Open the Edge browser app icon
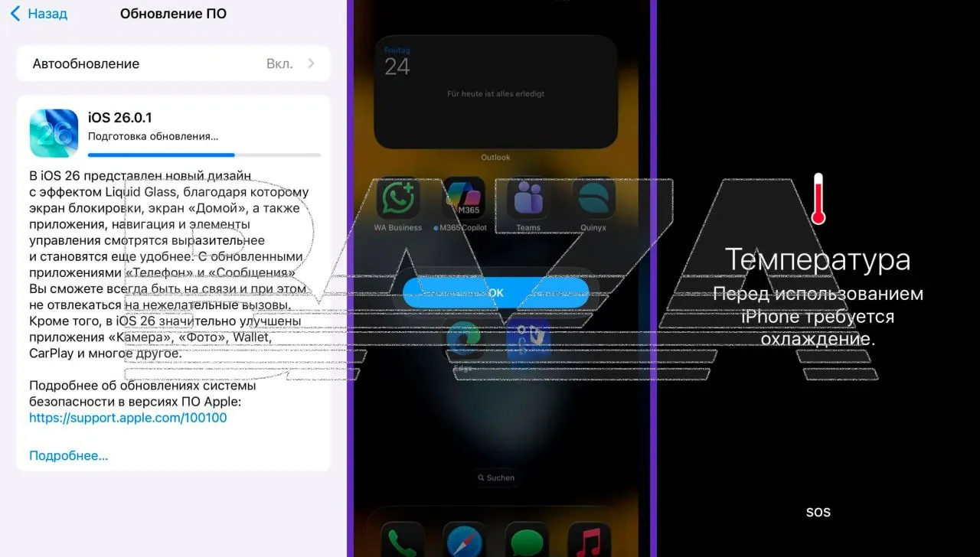This screenshot has height=557, width=980. (464, 340)
